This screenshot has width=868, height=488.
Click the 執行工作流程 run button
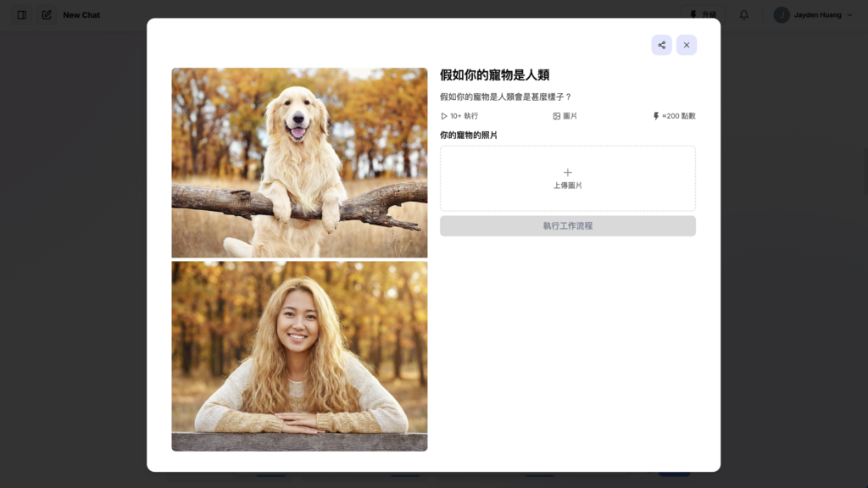[x=567, y=225]
